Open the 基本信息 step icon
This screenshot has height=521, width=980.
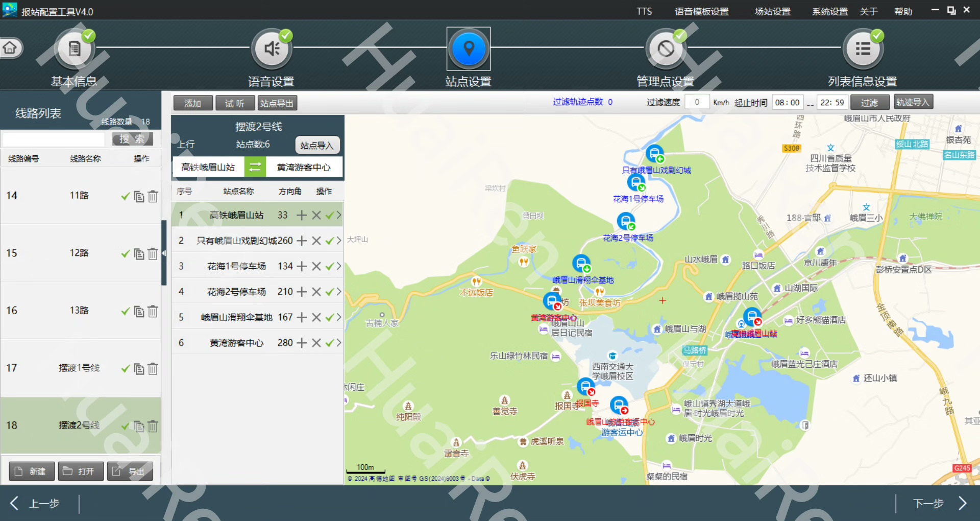pyautogui.click(x=75, y=49)
